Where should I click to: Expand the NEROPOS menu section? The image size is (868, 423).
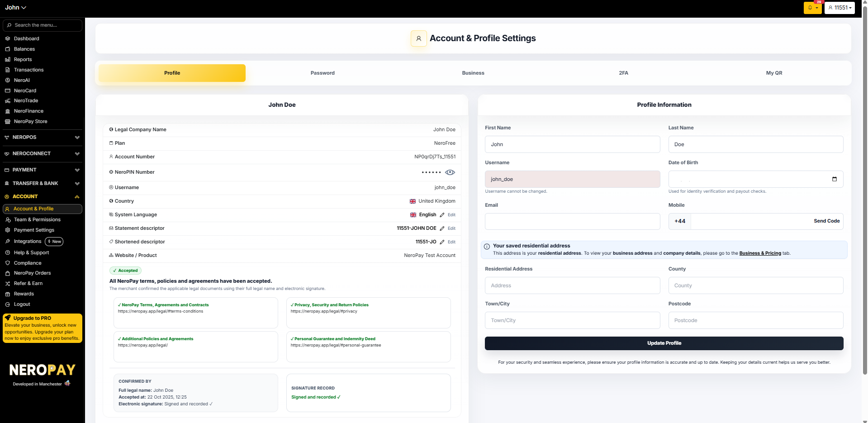tap(43, 137)
